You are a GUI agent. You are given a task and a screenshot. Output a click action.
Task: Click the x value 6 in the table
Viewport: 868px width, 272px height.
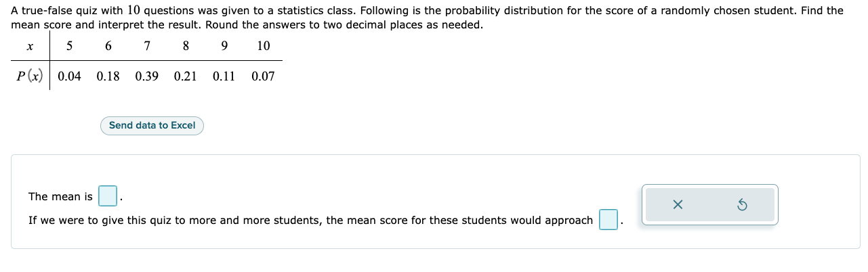click(x=108, y=46)
